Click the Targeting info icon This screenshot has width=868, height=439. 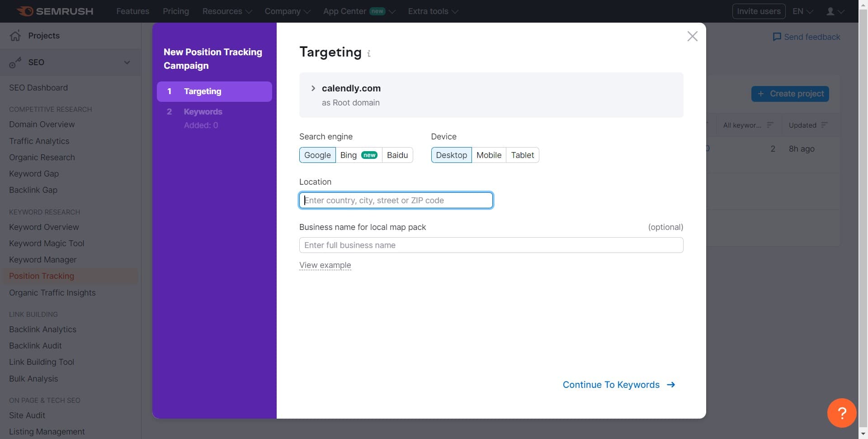pyautogui.click(x=369, y=54)
